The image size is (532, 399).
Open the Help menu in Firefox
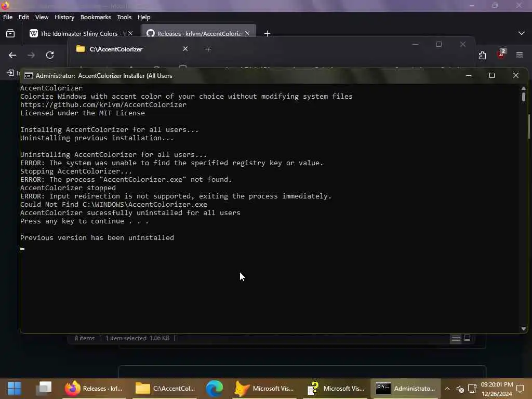[144, 17]
